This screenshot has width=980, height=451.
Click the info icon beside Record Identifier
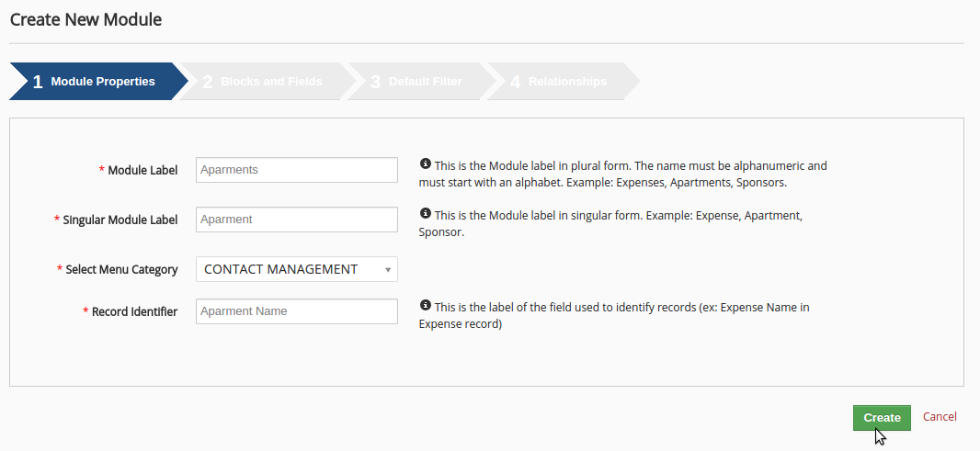[425, 306]
